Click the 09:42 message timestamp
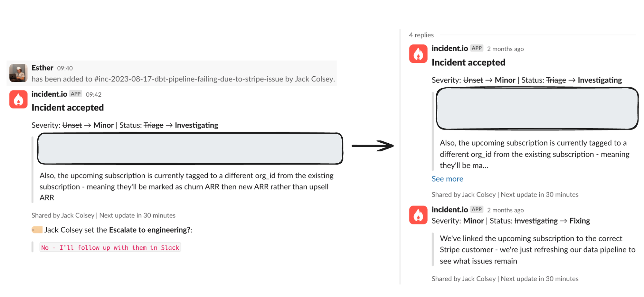The width and height of the screenshot is (644, 297). point(94,94)
